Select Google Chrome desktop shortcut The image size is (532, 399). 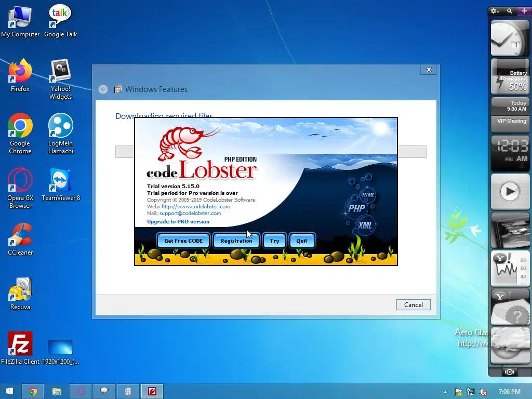20,134
